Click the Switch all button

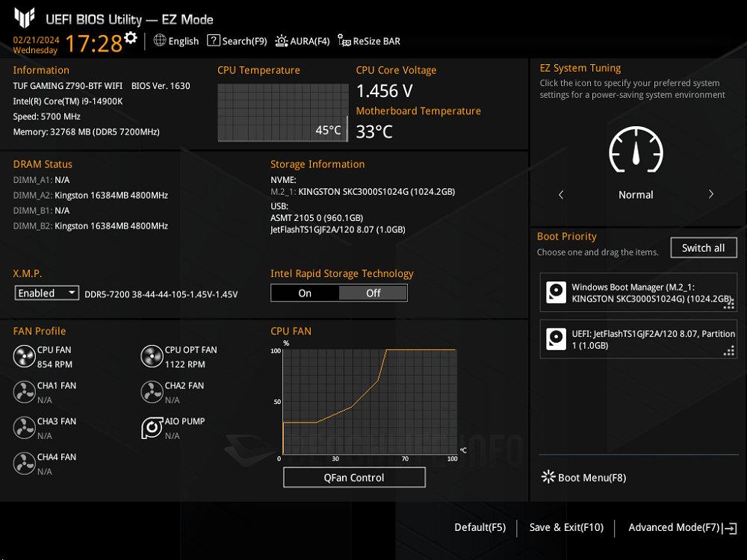click(703, 247)
